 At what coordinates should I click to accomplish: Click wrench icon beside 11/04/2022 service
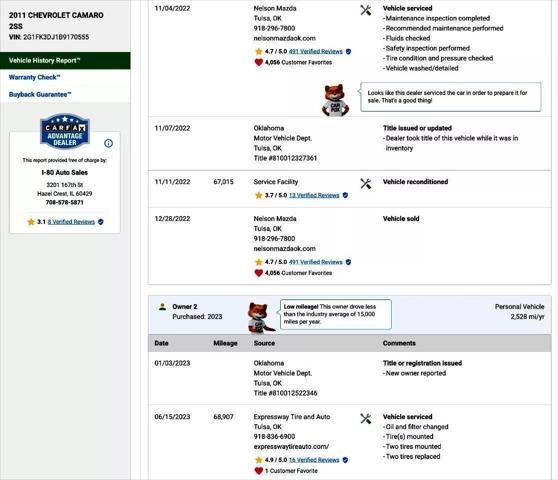365,10
